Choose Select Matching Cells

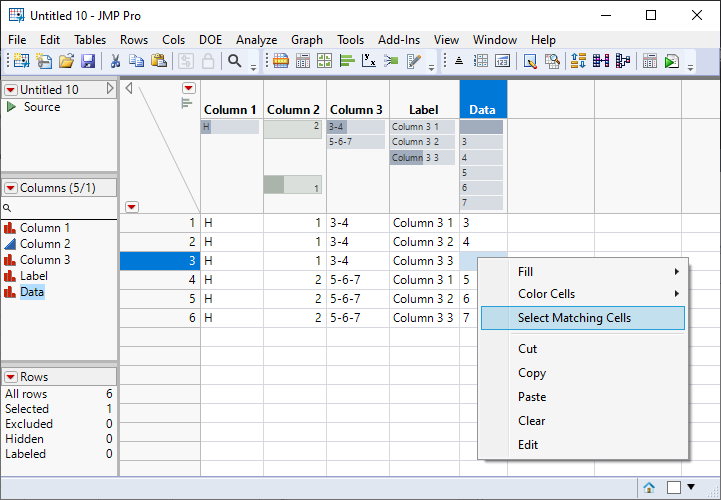[x=583, y=318]
